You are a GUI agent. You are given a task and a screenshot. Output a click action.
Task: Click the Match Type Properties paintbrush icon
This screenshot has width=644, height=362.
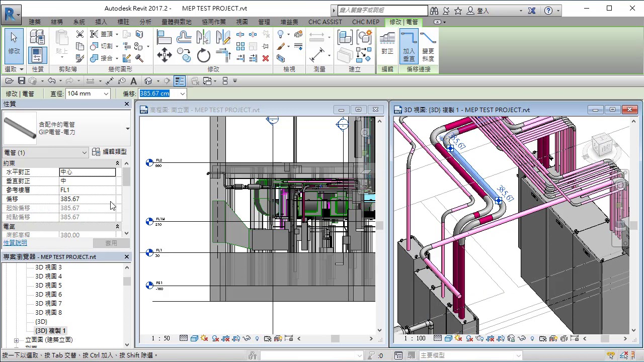[x=80, y=58]
